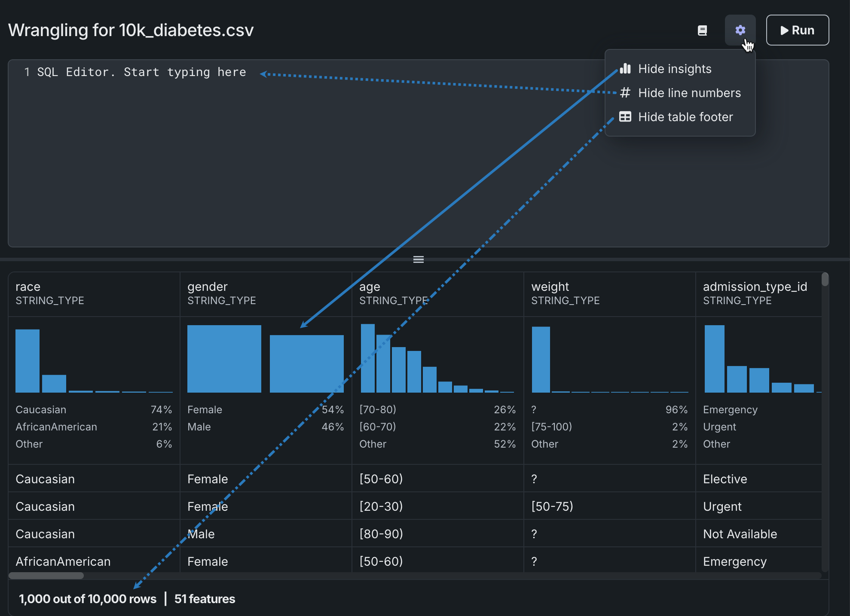Screen dimensions: 850x616
Task: Toggle Hide insights option
Action: click(675, 69)
